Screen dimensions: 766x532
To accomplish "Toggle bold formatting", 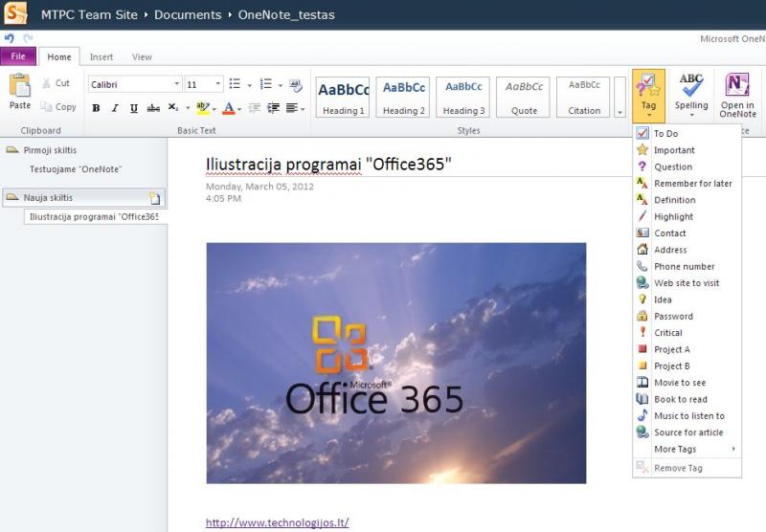I will 97,108.
